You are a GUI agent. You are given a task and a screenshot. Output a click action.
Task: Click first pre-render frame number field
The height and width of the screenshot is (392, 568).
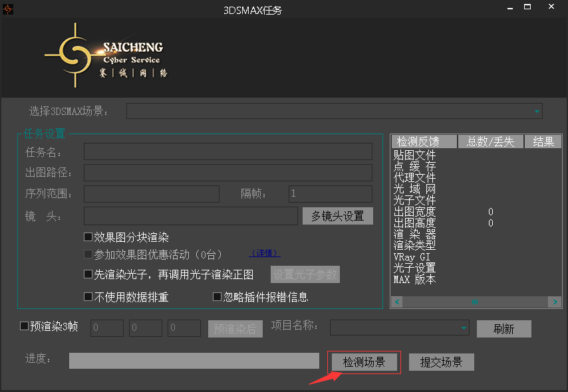click(107, 328)
